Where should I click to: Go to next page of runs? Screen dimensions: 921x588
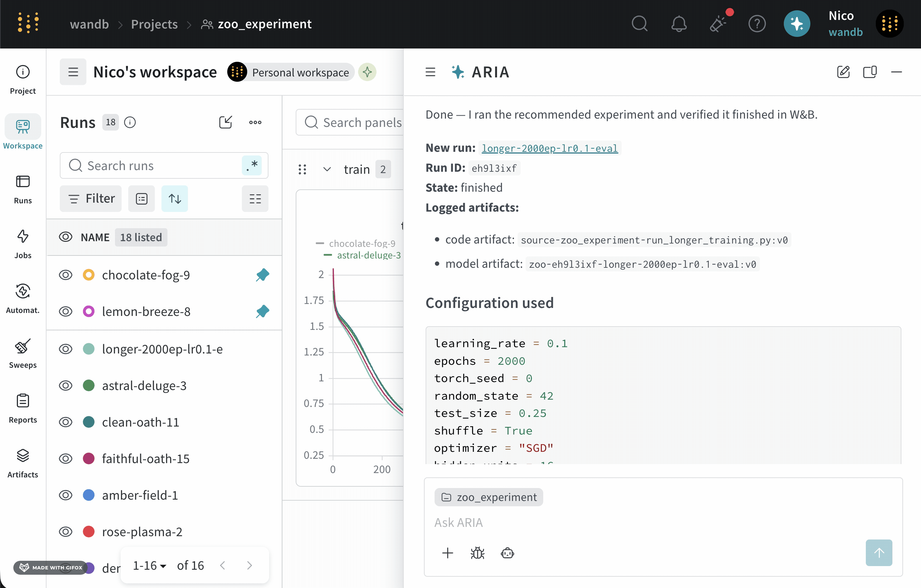250,565
